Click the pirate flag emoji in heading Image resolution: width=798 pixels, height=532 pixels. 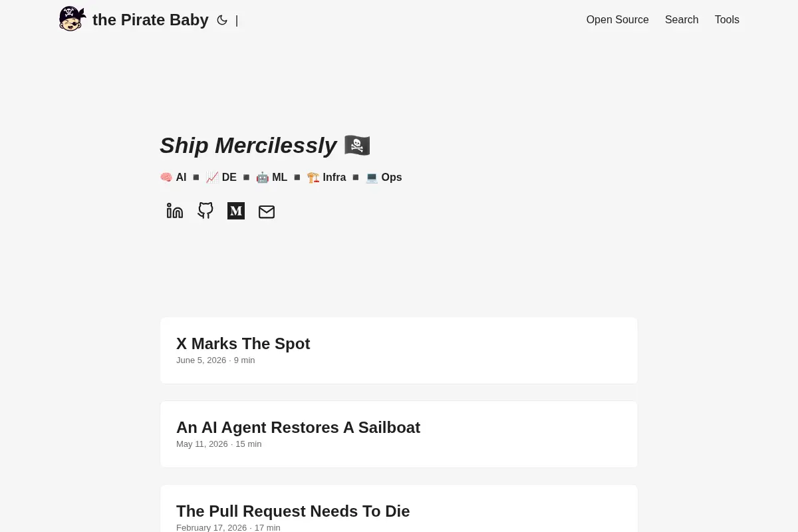357,145
